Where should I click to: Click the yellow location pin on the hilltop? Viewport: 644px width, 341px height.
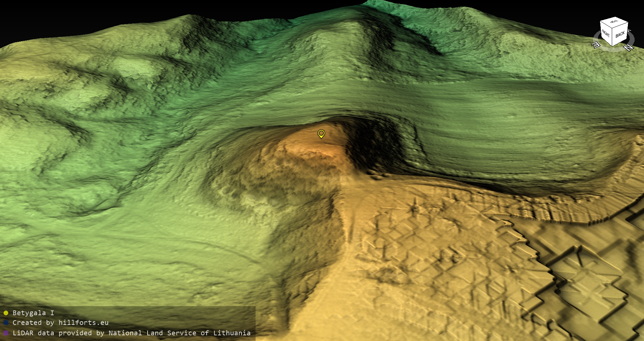[x=321, y=133]
